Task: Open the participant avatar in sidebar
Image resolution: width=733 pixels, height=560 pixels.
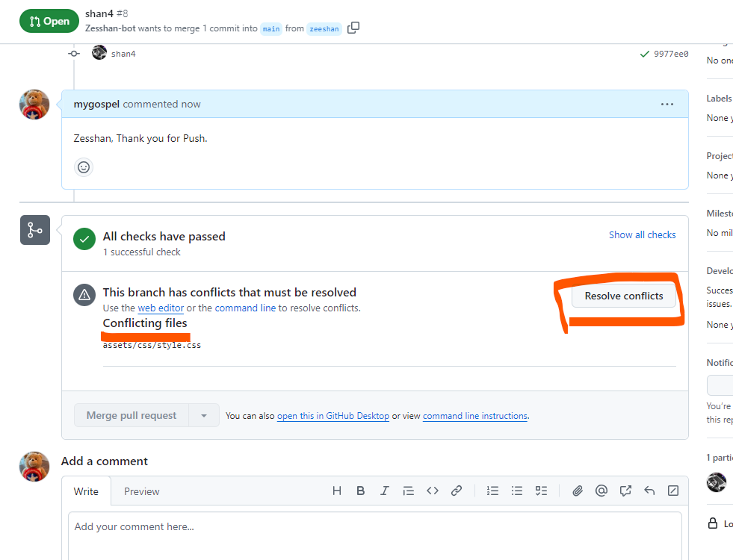Action: pos(716,482)
